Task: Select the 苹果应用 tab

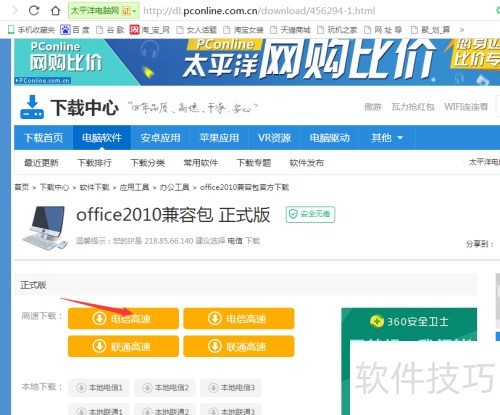Action: pyautogui.click(x=219, y=138)
